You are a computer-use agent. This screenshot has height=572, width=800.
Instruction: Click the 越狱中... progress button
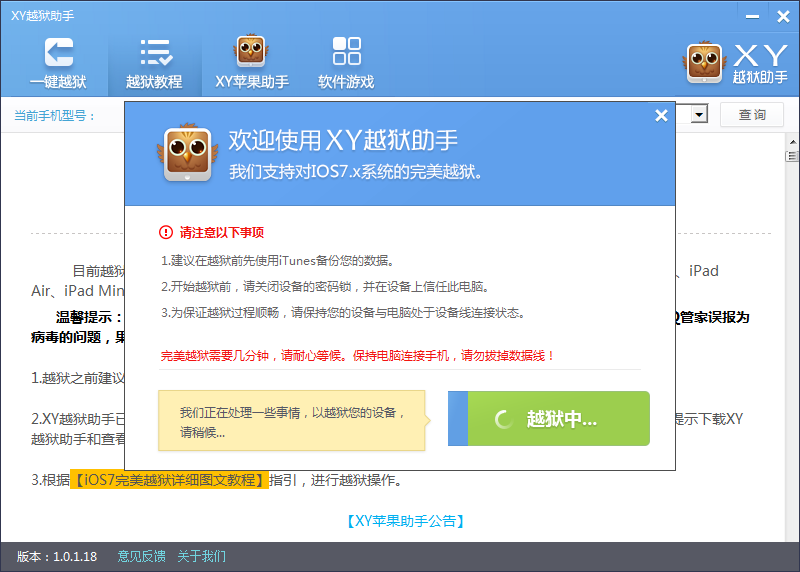[549, 419]
